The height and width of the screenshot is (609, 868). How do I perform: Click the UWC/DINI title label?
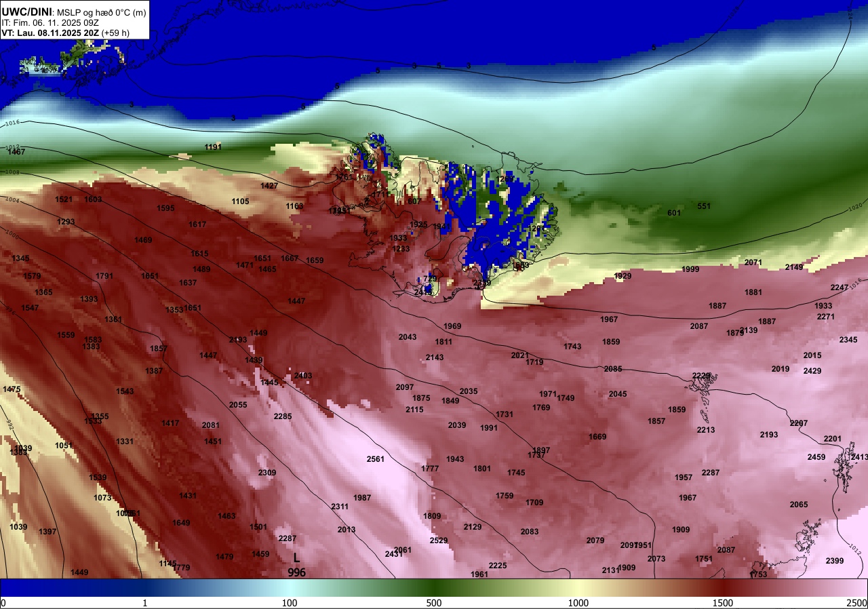[25, 11]
